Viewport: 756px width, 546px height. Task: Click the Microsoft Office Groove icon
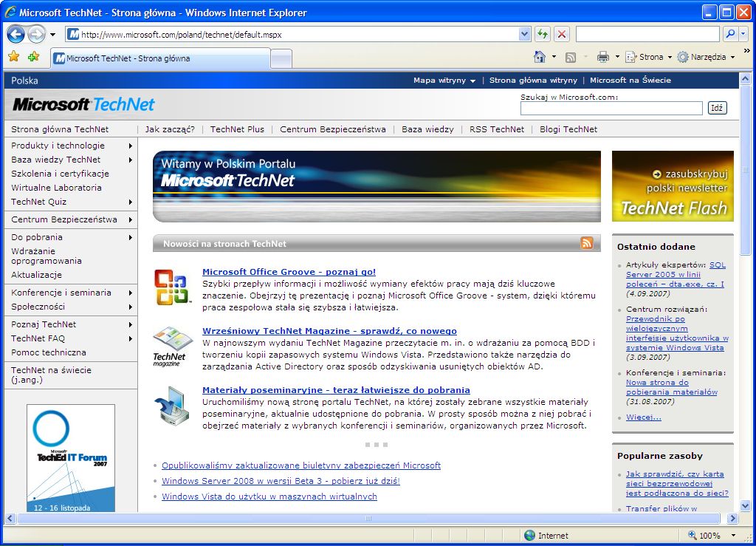tap(173, 287)
